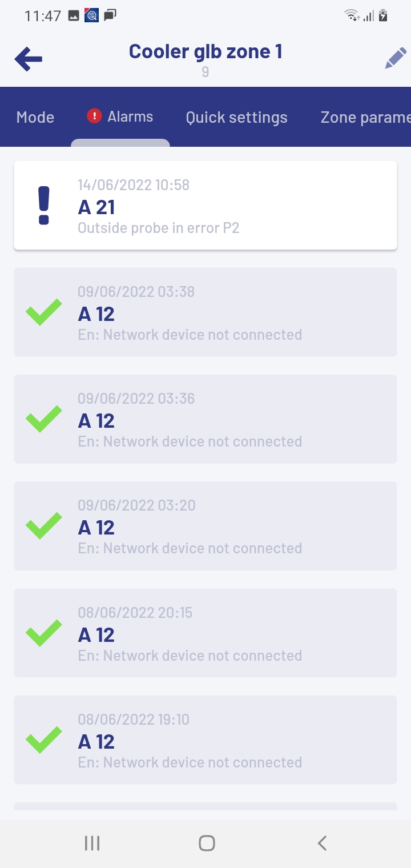Tap the pencil edit icon
The height and width of the screenshot is (868, 411).
coord(395,59)
